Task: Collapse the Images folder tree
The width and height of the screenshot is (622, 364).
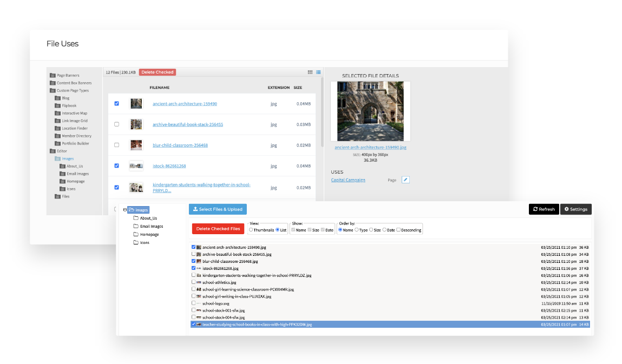Action: tap(125, 210)
